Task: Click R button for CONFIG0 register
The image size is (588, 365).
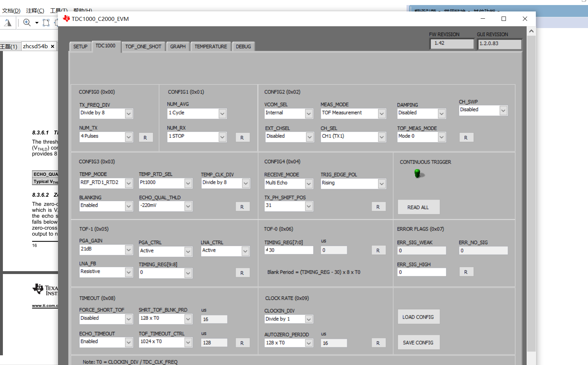Action: point(145,137)
